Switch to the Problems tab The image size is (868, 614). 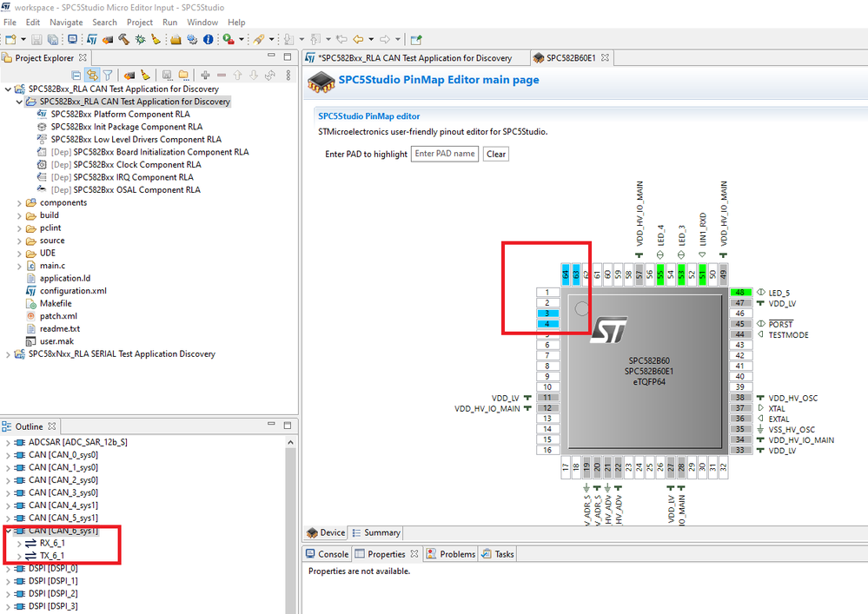tap(451, 554)
